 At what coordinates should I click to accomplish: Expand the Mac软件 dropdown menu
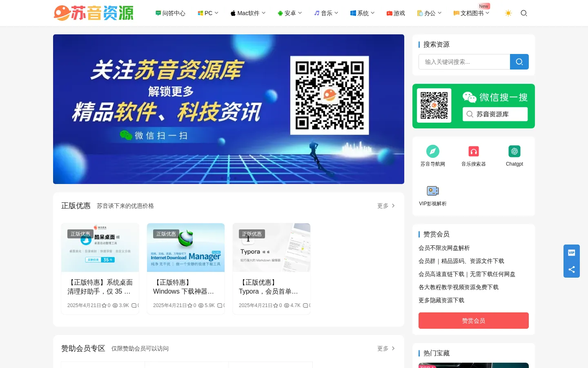(x=248, y=13)
